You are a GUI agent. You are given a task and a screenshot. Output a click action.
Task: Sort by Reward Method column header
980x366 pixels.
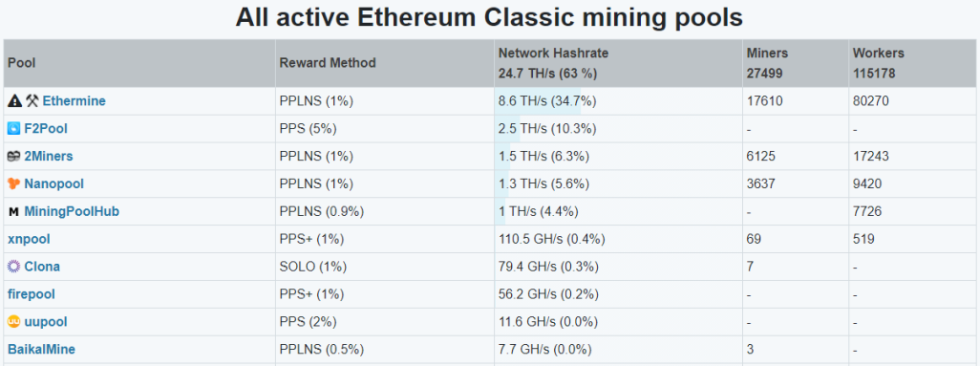328,63
